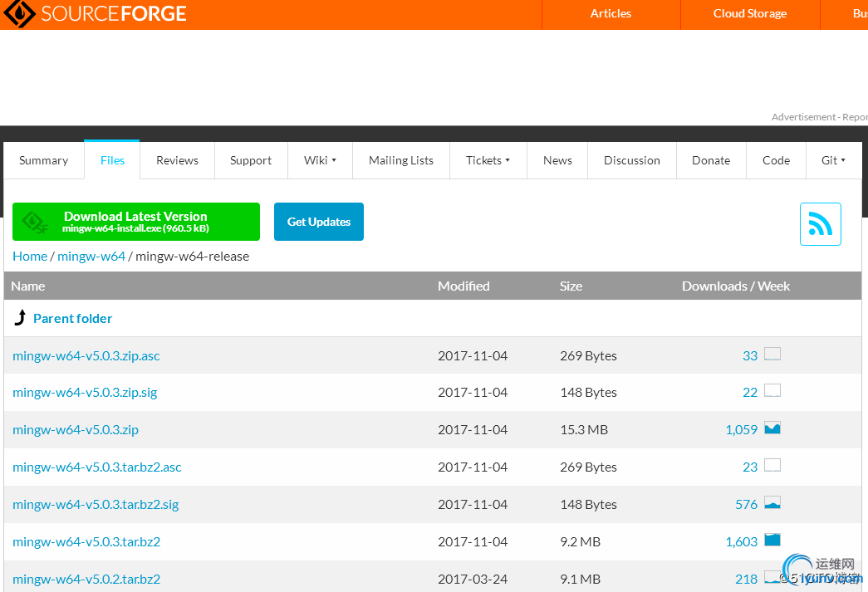Download the mingw-w64-v5.0.3.tar.bz2 file

(x=86, y=541)
